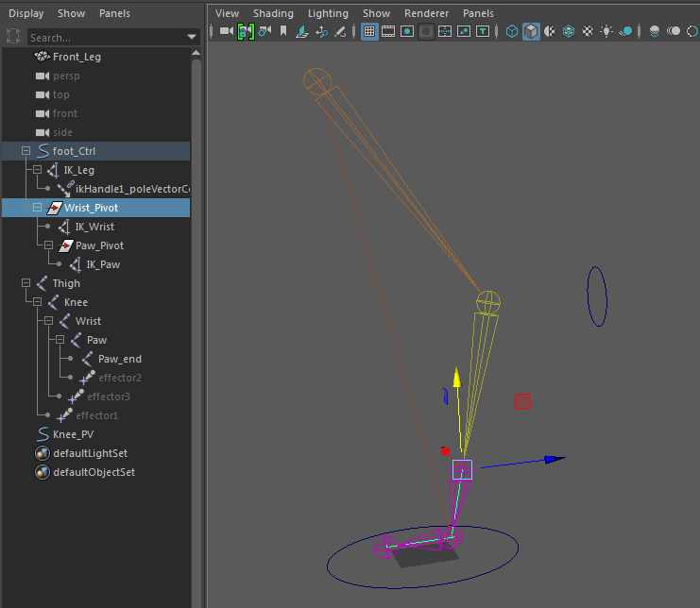Image resolution: width=700 pixels, height=608 pixels.
Task: Open the Shading menu
Action: tap(273, 13)
